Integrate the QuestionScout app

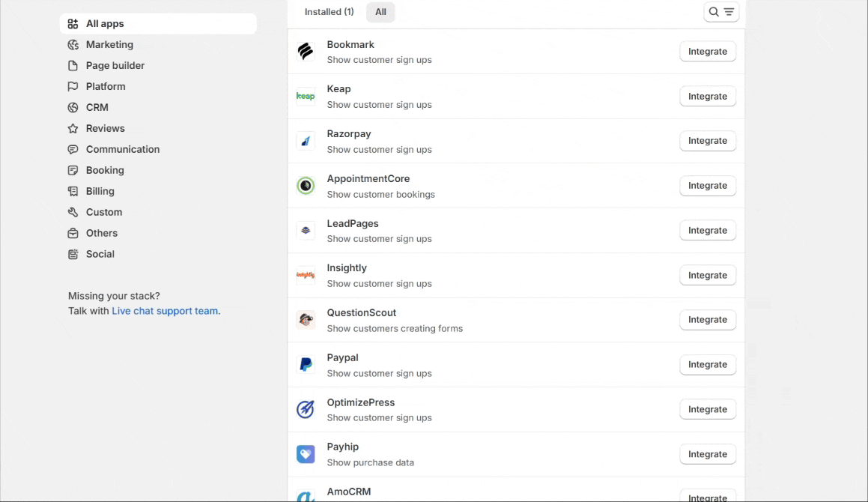tap(708, 320)
